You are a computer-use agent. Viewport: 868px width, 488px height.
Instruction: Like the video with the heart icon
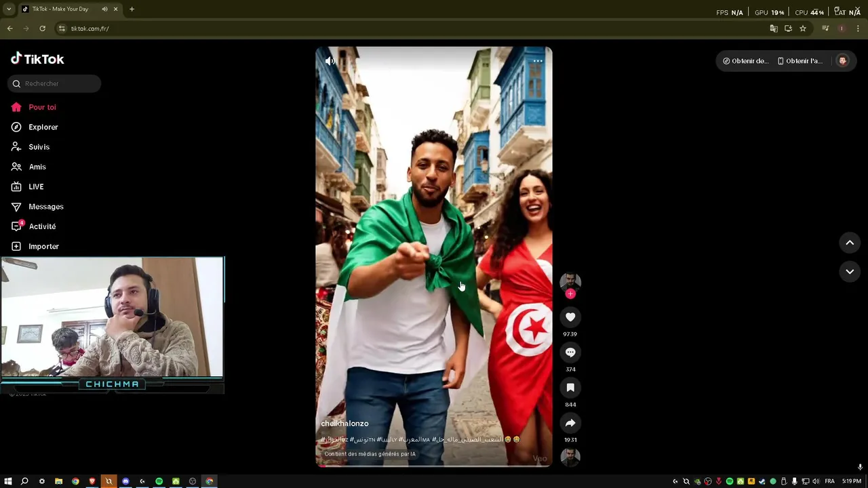pos(570,317)
